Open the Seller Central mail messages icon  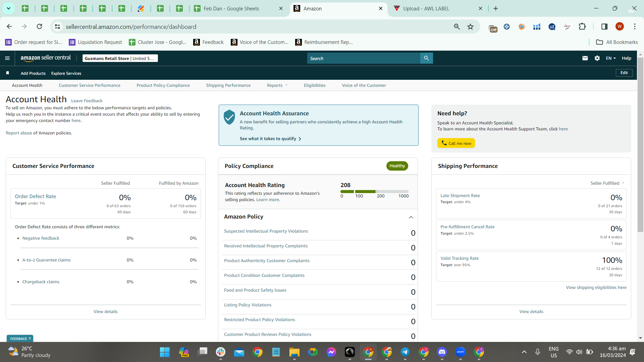point(585,58)
